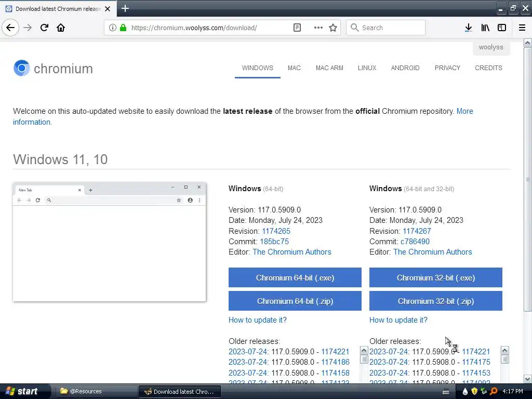Open revision 1174267 link

point(417,231)
